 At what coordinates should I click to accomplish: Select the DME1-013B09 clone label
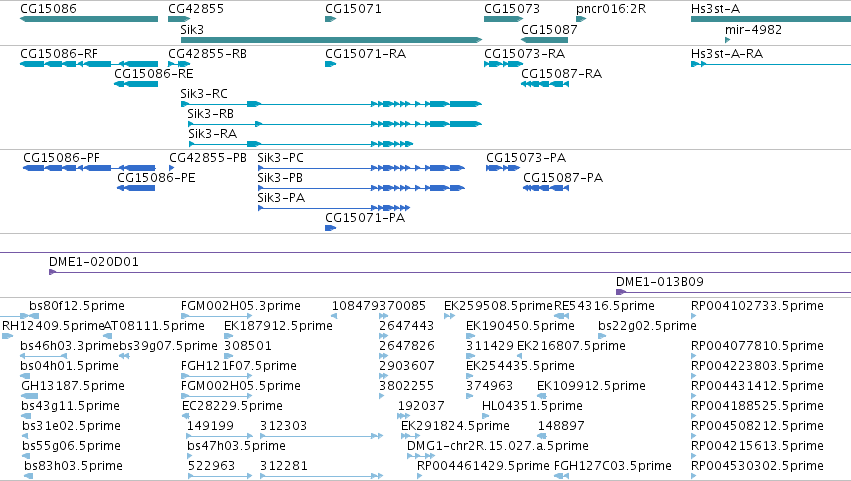click(659, 282)
